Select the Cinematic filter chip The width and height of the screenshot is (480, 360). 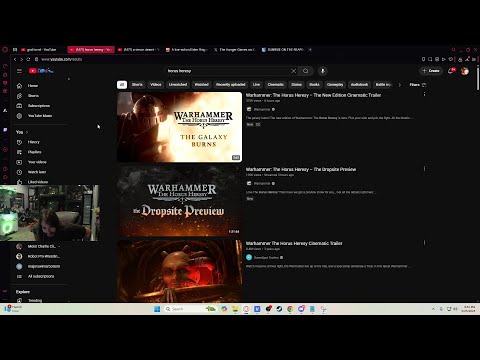pos(276,85)
